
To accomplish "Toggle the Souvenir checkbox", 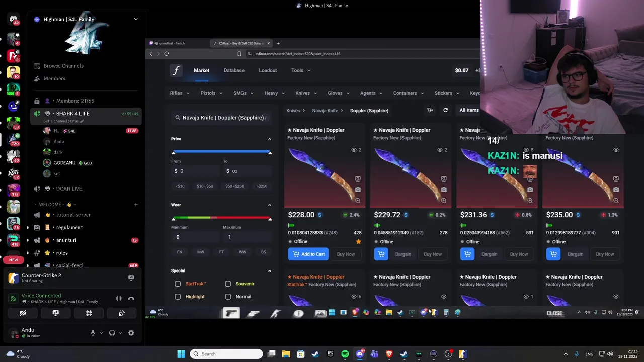I will click(x=228, y=284).
